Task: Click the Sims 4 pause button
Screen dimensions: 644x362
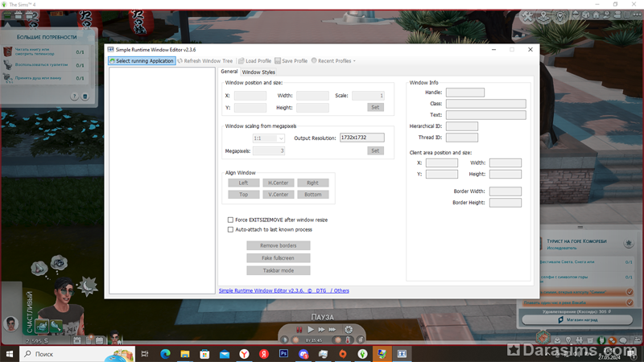Action: 299,330
